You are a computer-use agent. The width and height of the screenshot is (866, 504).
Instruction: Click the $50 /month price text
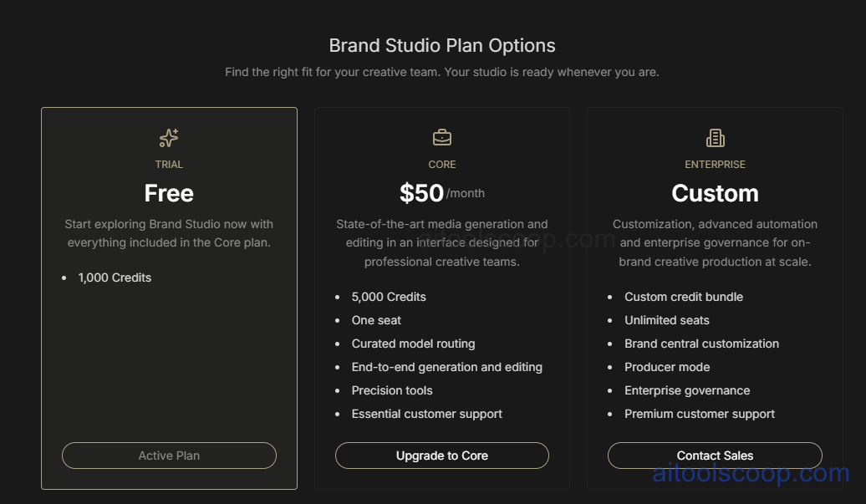441,192
